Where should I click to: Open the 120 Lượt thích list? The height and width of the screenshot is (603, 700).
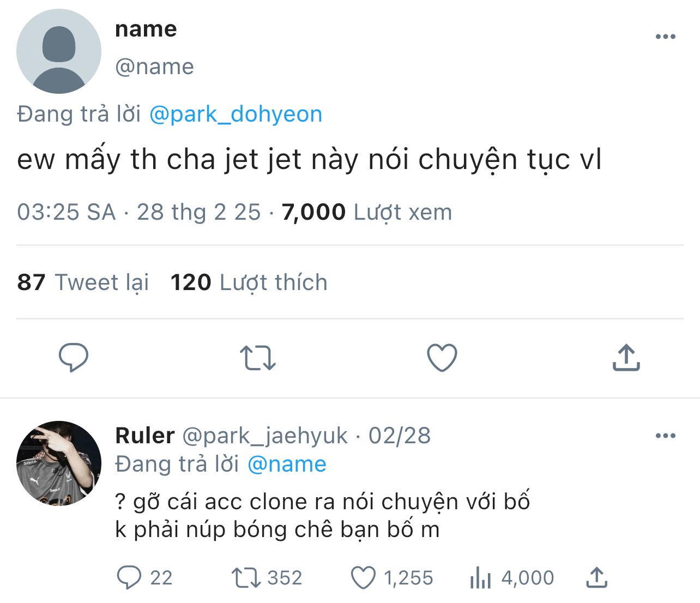coord(249,282)
